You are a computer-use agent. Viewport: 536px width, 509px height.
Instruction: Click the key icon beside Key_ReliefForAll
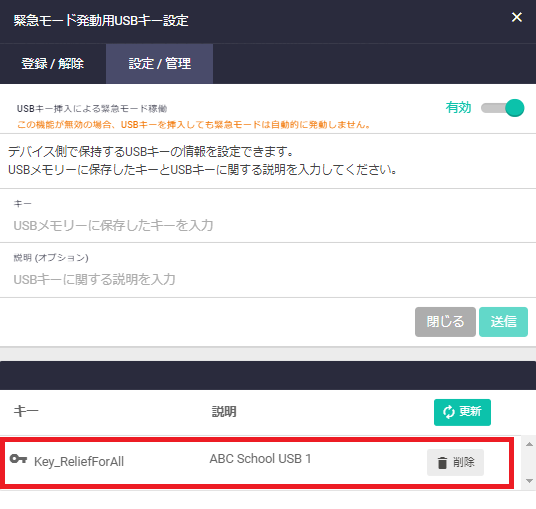click(x=18, y=458)
